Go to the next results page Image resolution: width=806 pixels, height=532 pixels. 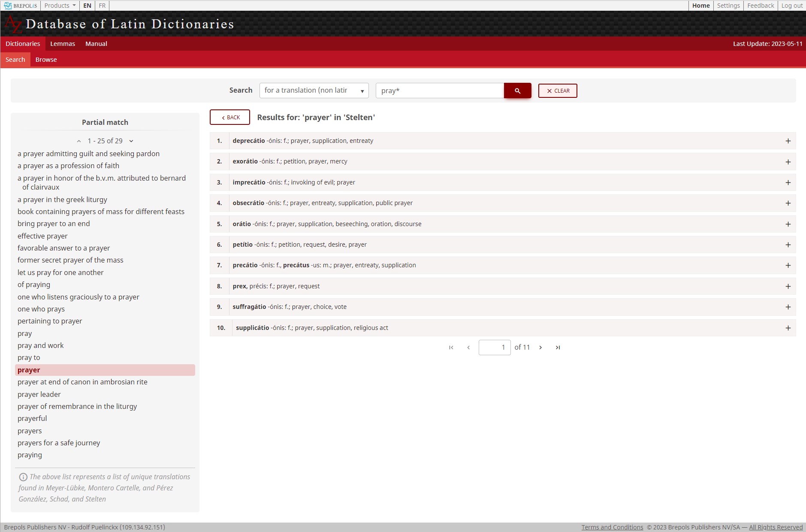coord(540,348)
